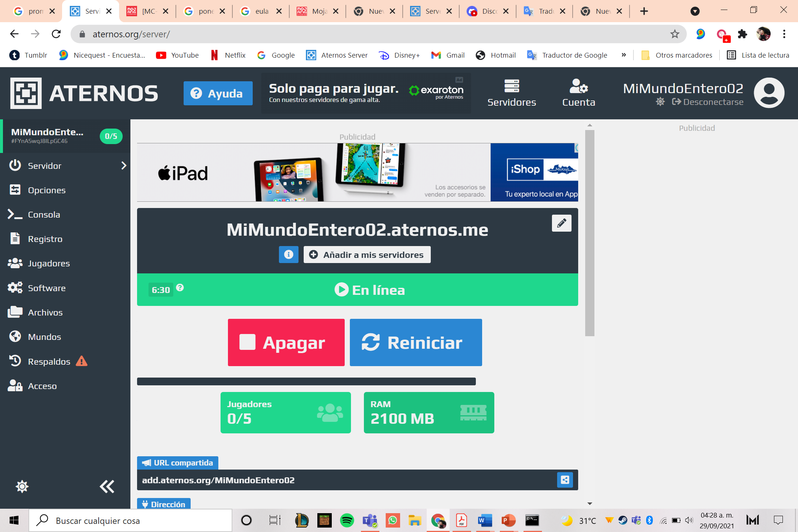The image size is (798, 532).
Task: Edit the server address with pencil icon
Action: pos(562,223)
